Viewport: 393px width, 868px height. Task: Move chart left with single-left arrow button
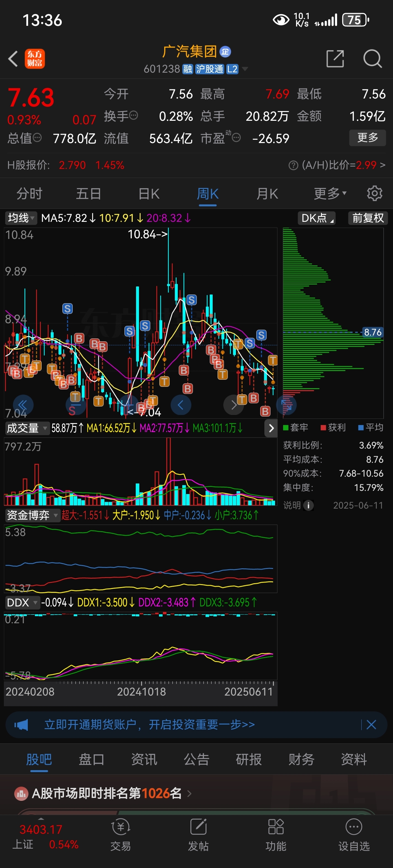pyautogui.click(x=181, y=405)
